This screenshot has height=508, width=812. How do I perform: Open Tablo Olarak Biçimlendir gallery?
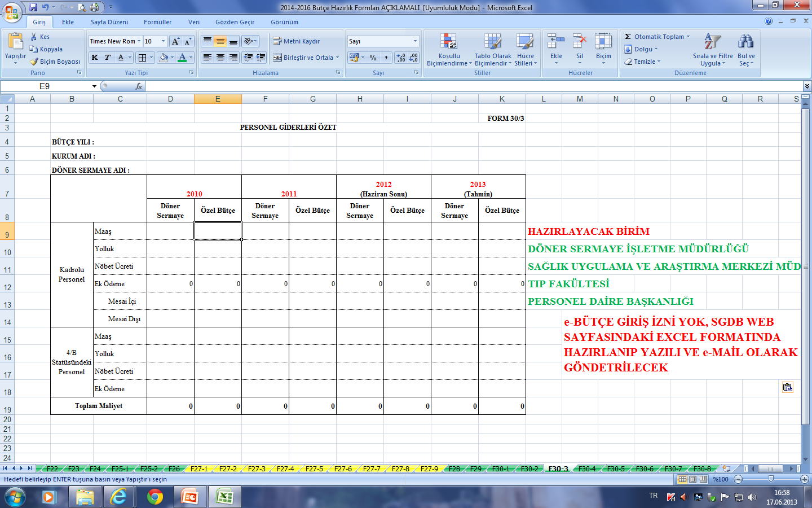click(x=493, y=50)
